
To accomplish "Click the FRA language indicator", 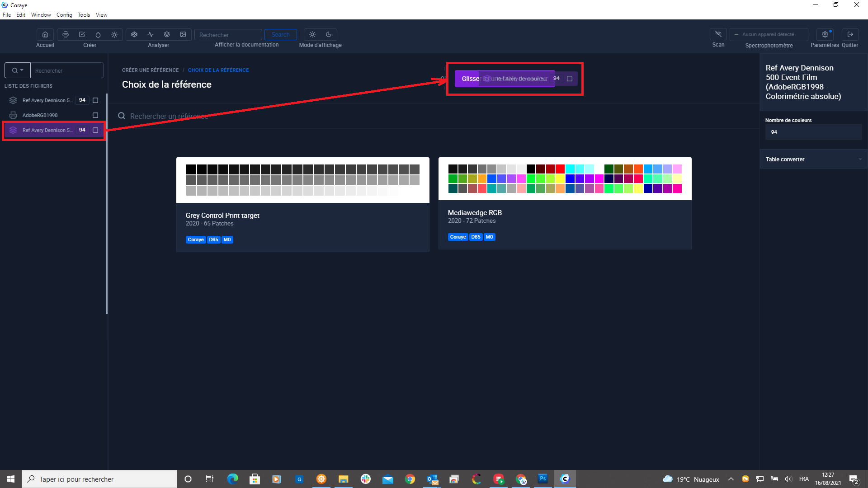I will click(804, 479).
